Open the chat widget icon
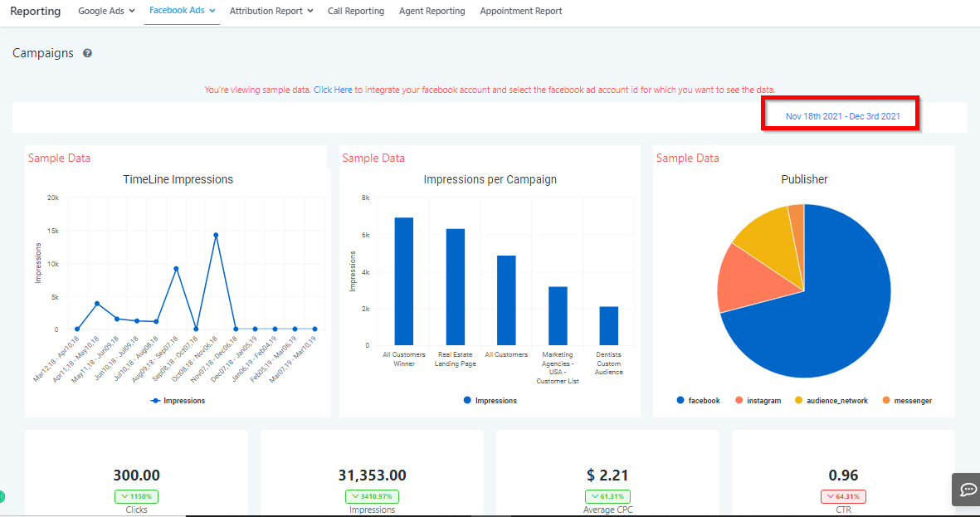This screenshot has width=980, height=517. 968,490
